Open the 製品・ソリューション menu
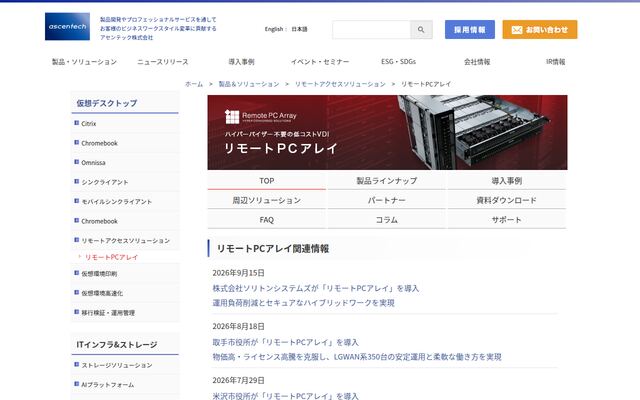The image size is (640, 400). click(x=84, y=62)
